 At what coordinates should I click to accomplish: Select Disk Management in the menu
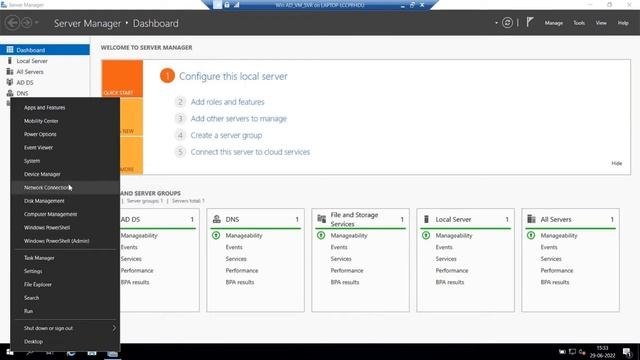click(65, 201)
